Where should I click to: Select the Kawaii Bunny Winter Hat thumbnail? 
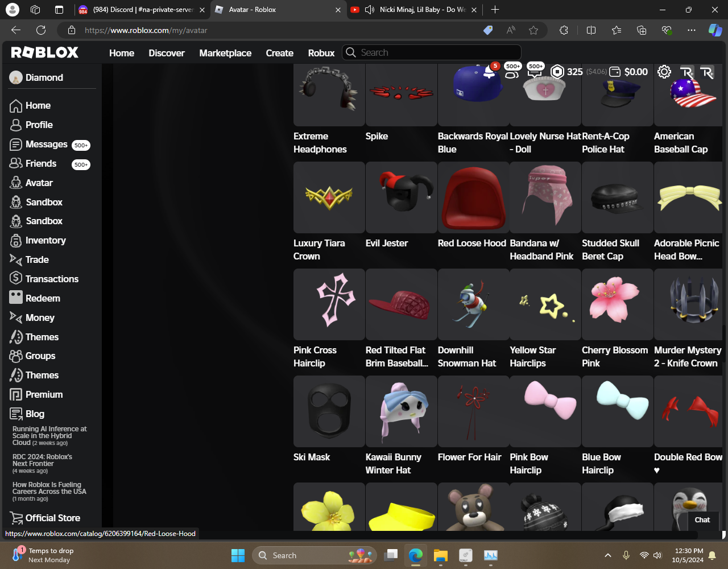coord(401,411)
